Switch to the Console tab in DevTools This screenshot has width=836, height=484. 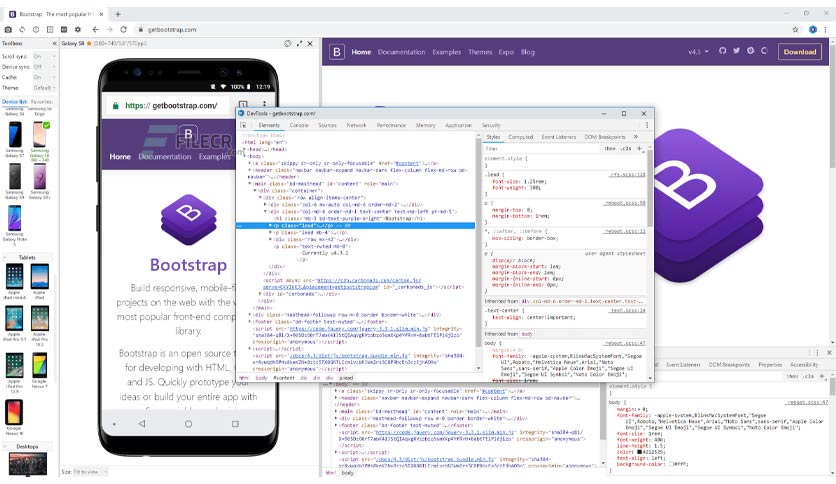point(299,125)
